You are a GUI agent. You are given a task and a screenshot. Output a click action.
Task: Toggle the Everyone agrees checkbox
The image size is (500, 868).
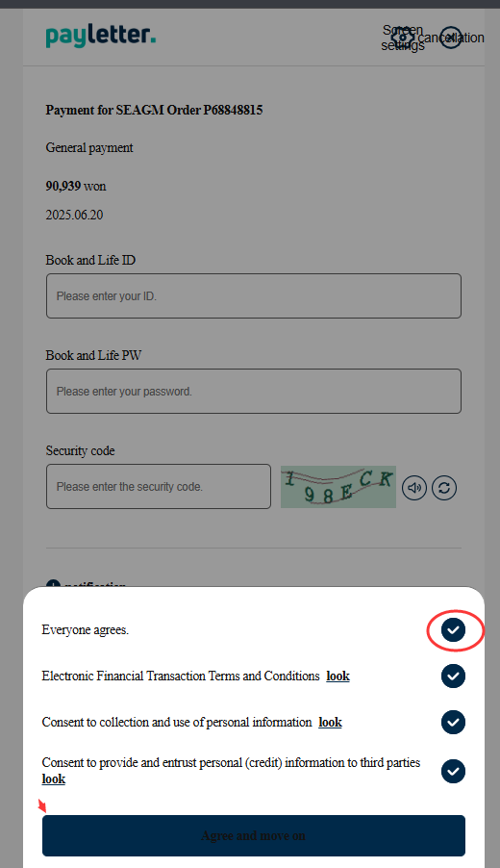453,630
